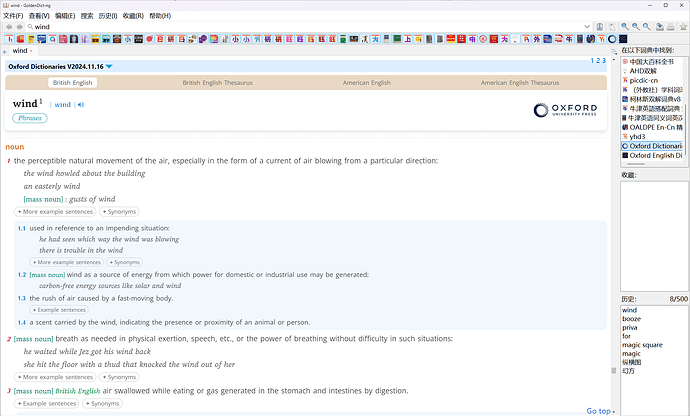The width and height of the screenshot is (690, 416).
Task: Close the wind tab
Action: click(x=31, y=51)
